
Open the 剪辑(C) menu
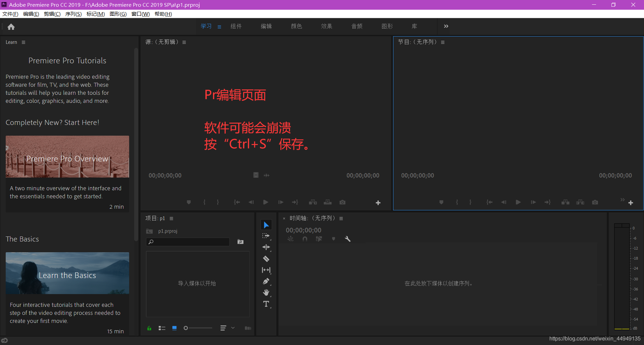point(52,14)
